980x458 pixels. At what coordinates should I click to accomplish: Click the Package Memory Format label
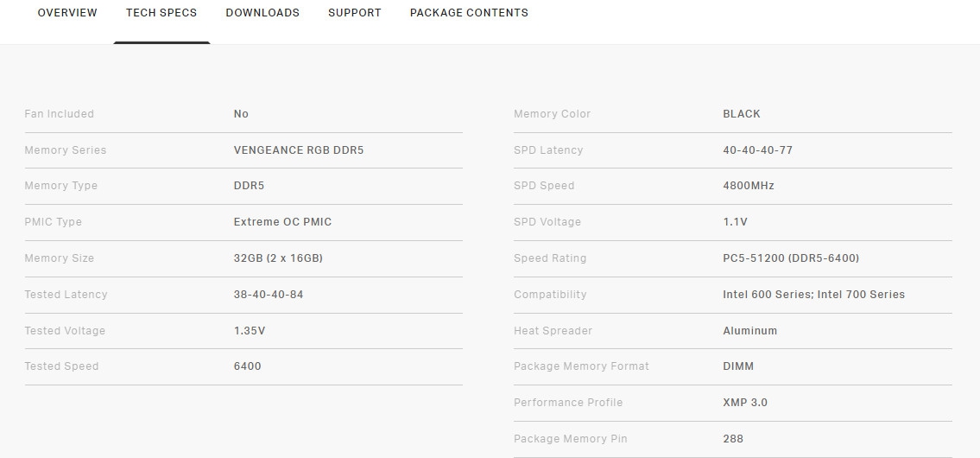pyautogui.click(x=581, y=366)
